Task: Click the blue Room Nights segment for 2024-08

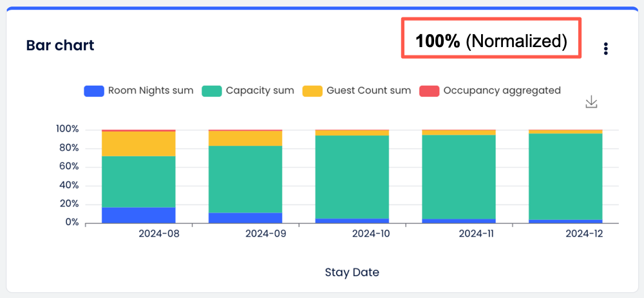Action: [x=138, y=215]
